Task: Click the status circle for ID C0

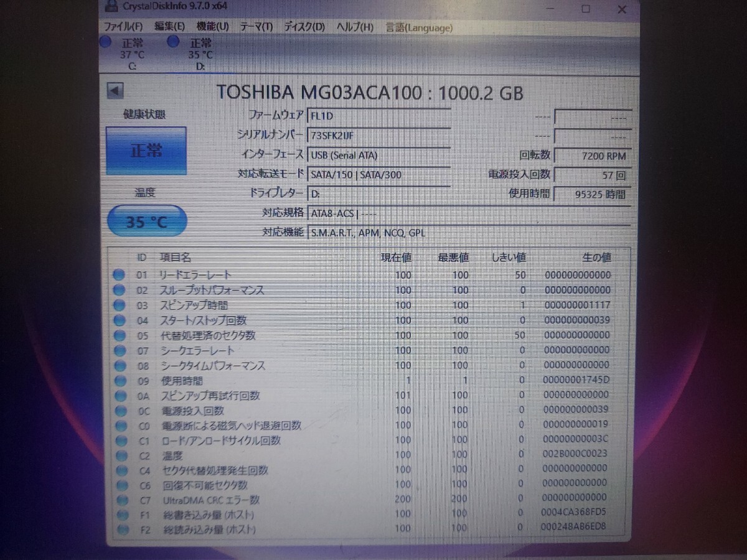Action: (x=120, y=426)
